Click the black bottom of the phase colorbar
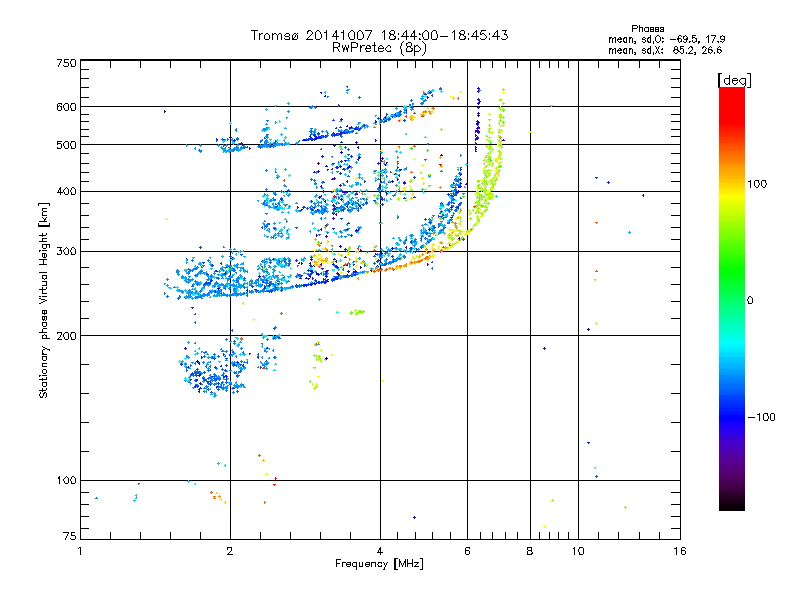 732,503
